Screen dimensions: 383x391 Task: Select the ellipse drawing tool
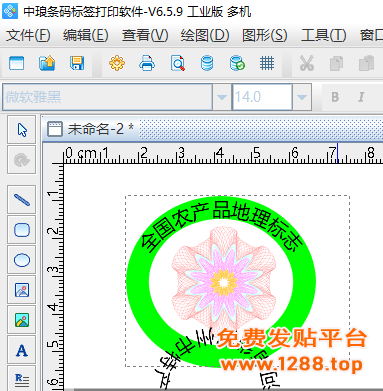tap(22, 260)
